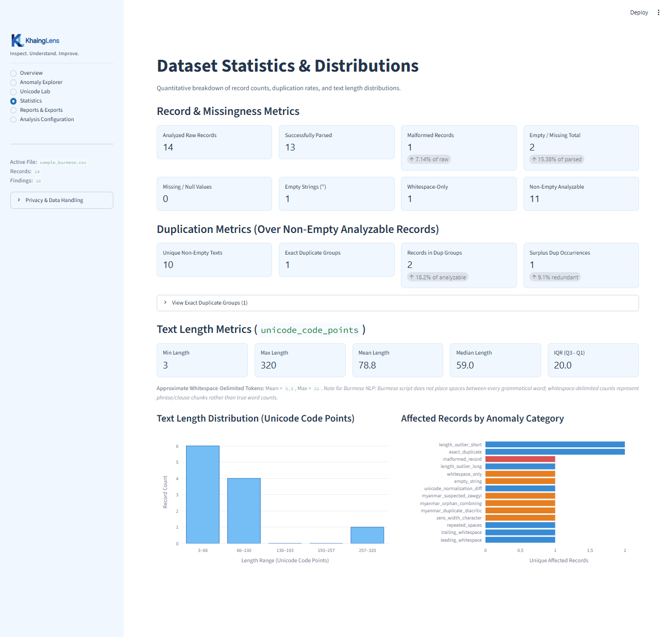This screenshot has height=637, width=672.
Task: Click the Successfully Parsed value 13
Action: (x=290, y=147)
